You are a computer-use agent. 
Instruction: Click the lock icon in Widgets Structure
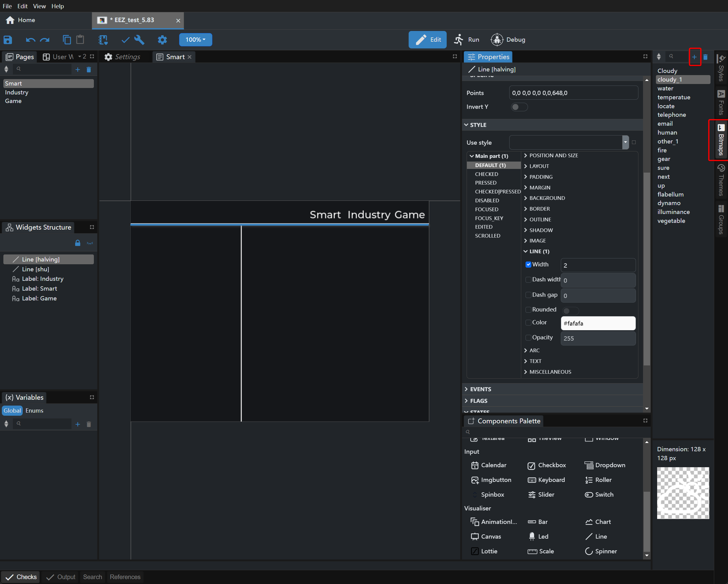78,243
